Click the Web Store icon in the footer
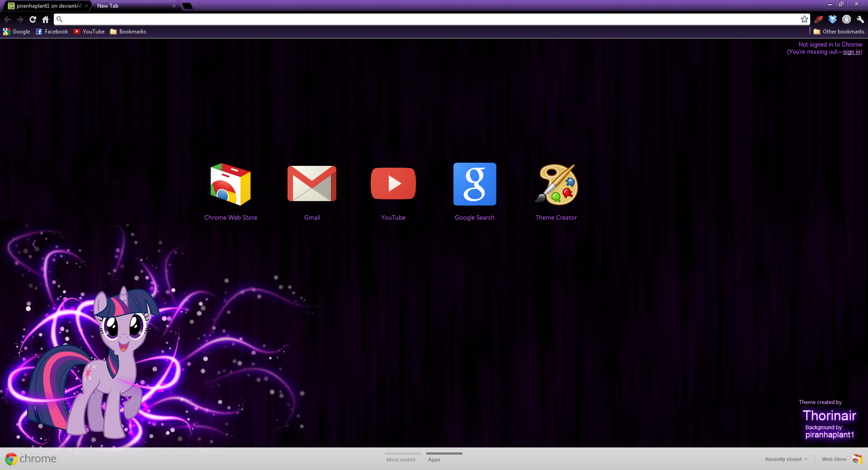868x470 pixels. 857,459
